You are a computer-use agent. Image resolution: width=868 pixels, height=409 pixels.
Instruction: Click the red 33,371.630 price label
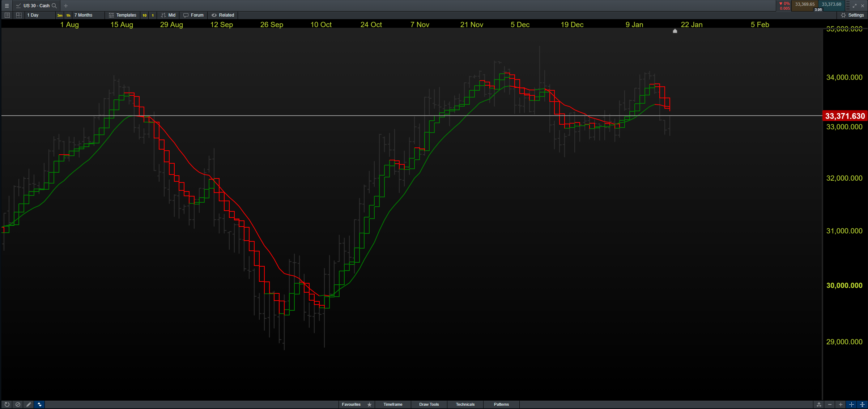845,116
